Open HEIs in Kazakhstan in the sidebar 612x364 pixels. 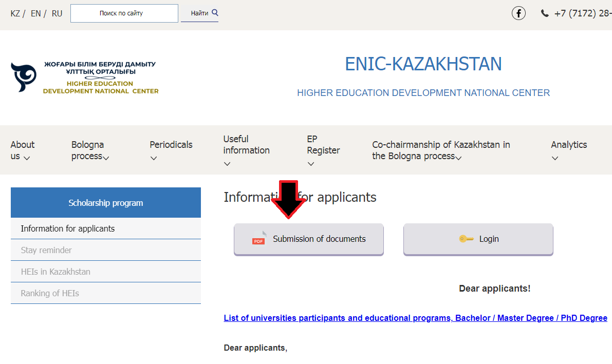pos(106,272)
